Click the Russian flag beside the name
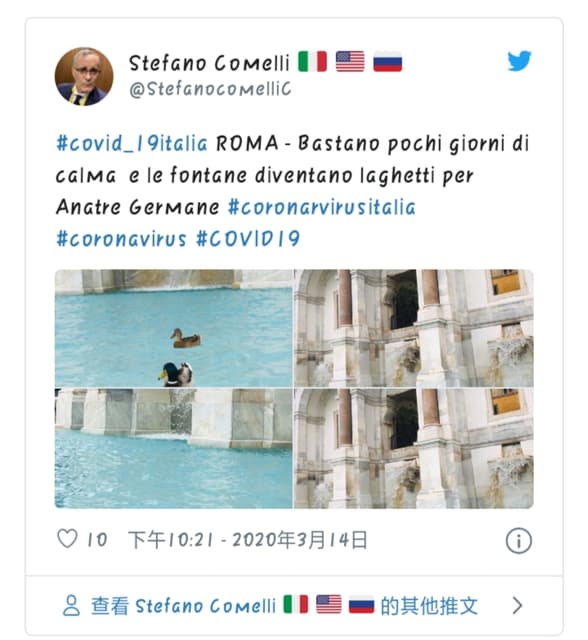 pos(388,62)
